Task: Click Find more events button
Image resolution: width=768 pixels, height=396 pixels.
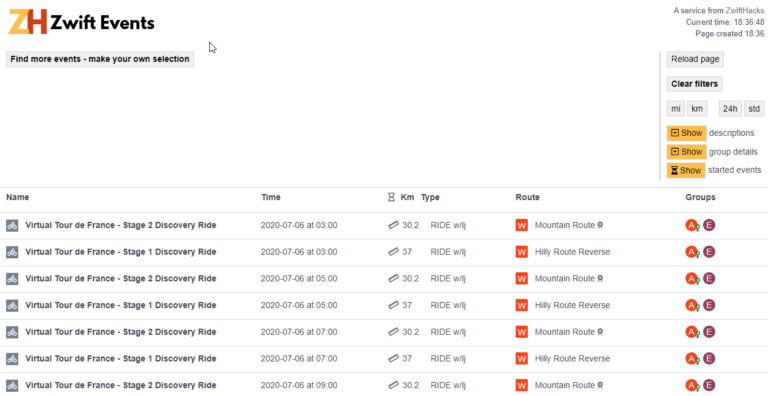Action: 100,59
